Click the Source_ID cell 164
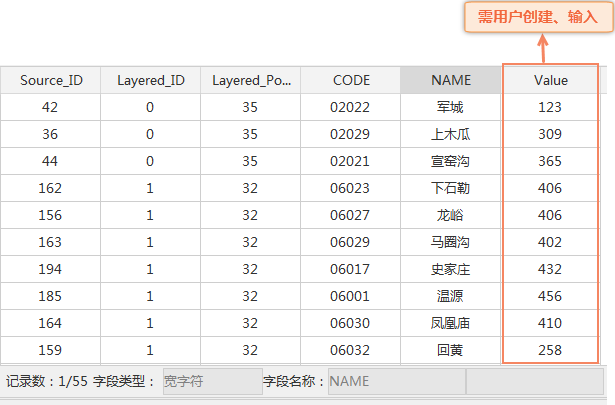 coord(50,323)
